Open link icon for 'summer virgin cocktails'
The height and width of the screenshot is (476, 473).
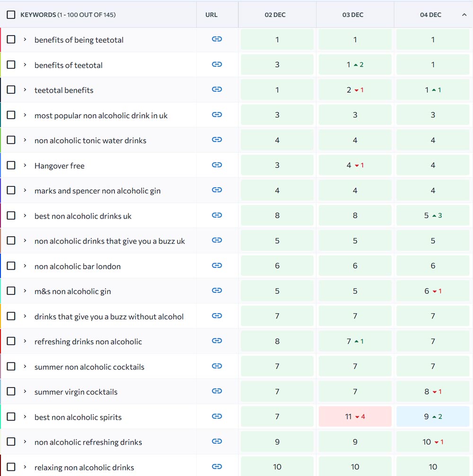(217, 391)
